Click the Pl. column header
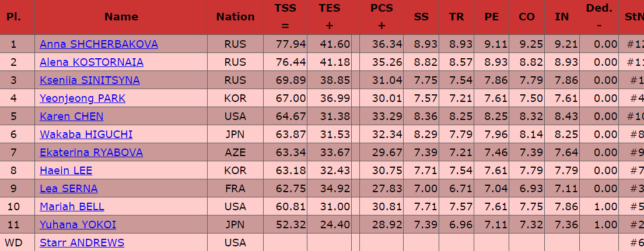This screenshot has height=251, width=644. click(x=13, y=17)
